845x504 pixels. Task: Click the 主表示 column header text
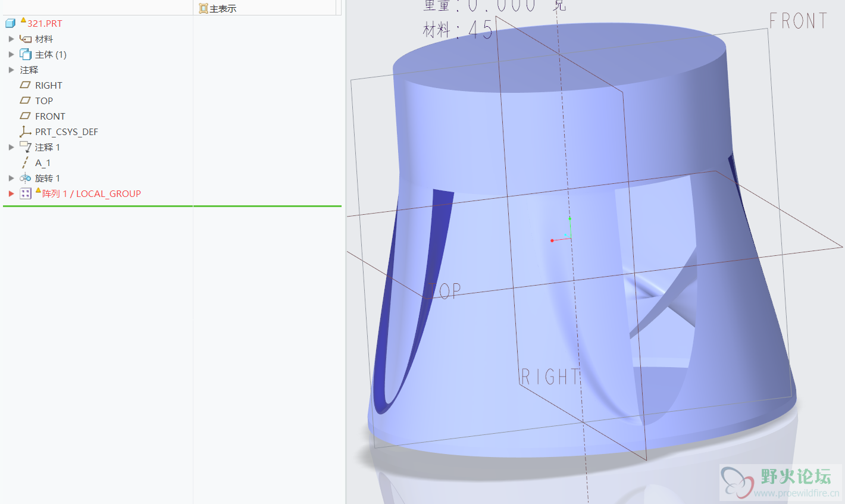tap(223, 9)
